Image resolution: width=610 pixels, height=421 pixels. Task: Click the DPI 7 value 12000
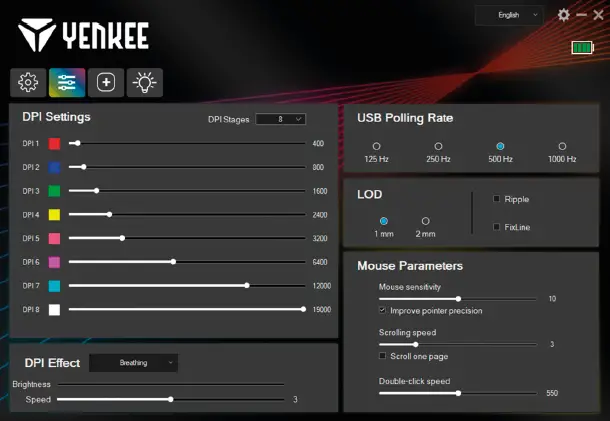point(322,286)
